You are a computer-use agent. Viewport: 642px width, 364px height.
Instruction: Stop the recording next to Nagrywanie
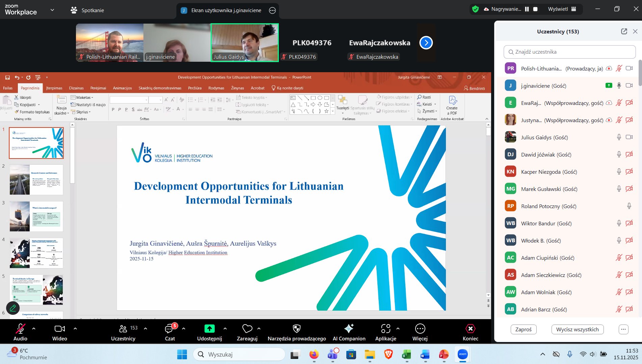click(535, 9)
